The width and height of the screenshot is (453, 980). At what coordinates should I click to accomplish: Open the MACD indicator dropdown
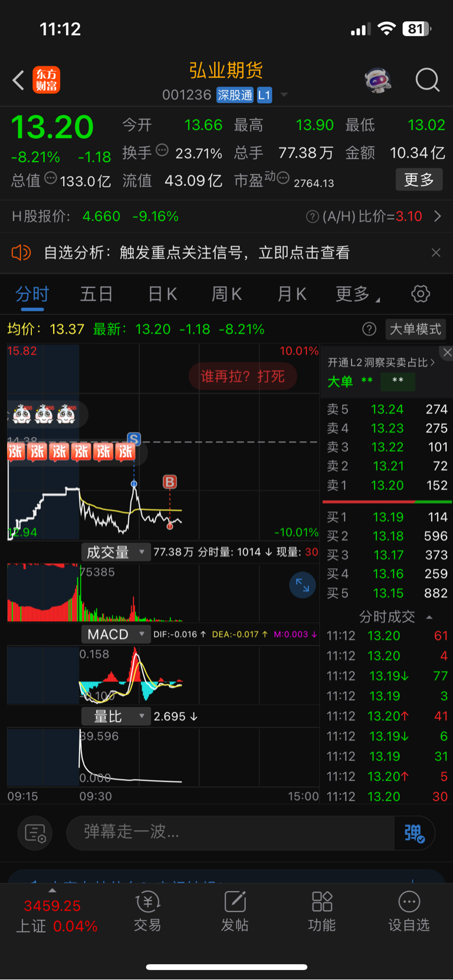tap(115, 634)
